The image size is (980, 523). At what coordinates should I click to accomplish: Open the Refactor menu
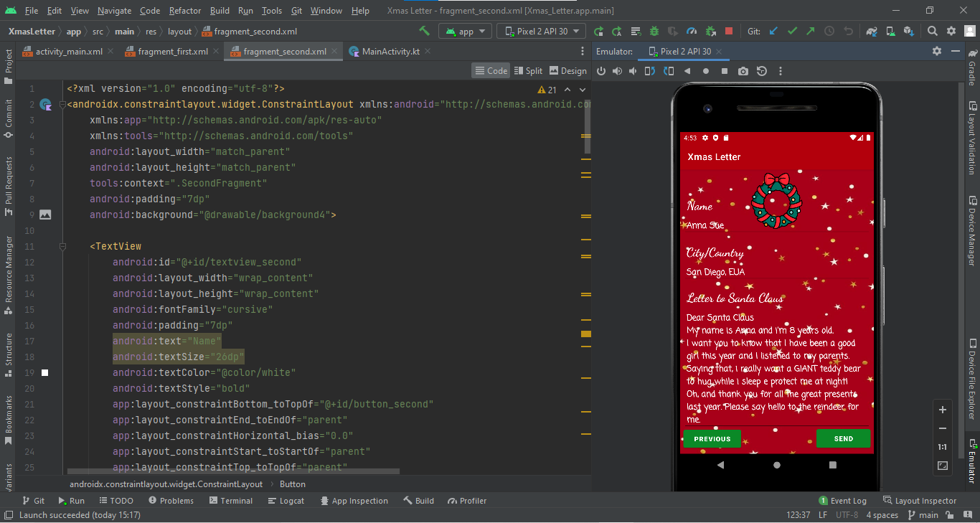point(184,11)
